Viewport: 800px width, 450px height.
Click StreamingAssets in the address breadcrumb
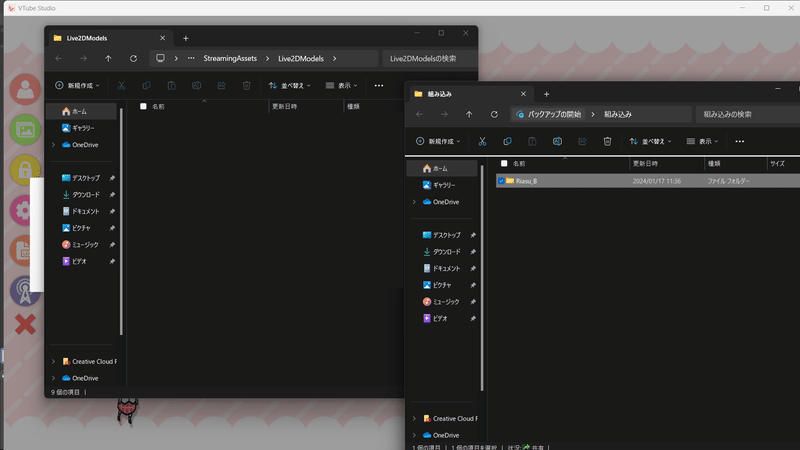(x=230, y=59)
